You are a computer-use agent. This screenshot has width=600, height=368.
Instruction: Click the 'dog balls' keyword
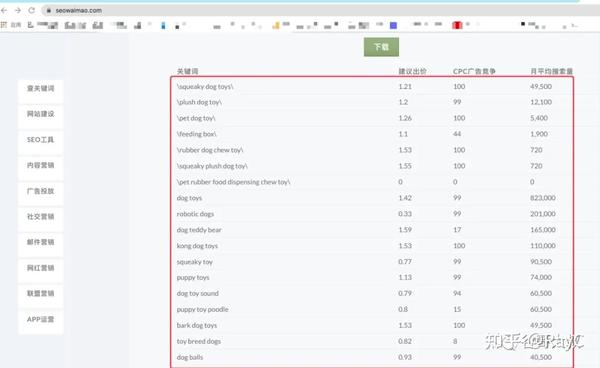click(190, 357)
